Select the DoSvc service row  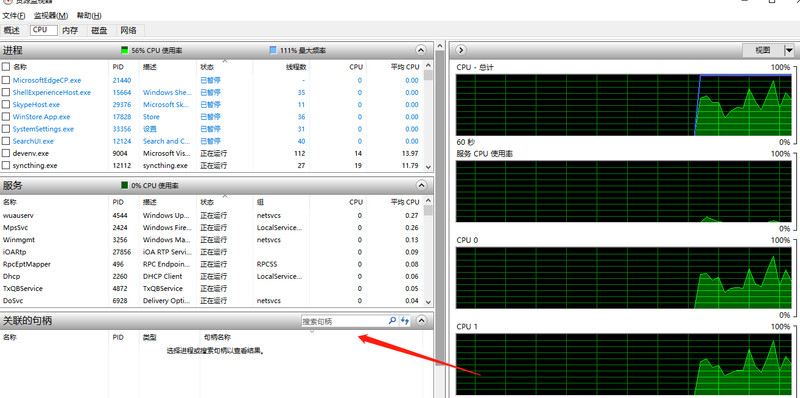(x=212, y=301)
